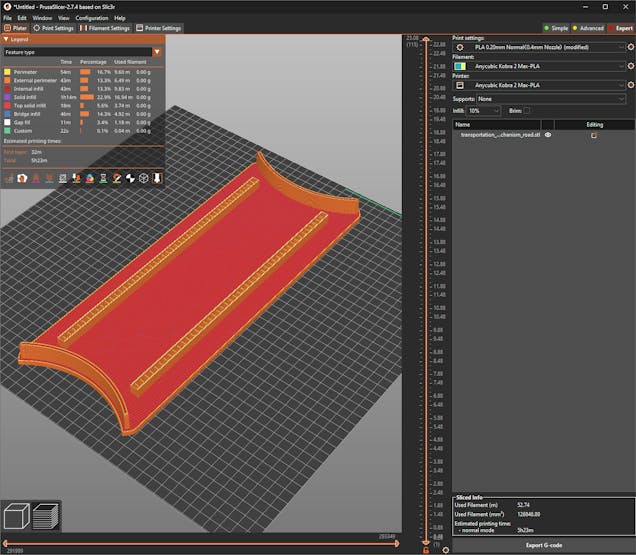Open the Configuration menu
The height and width of the screenshot is (555, 636).
tap(91, 18)
